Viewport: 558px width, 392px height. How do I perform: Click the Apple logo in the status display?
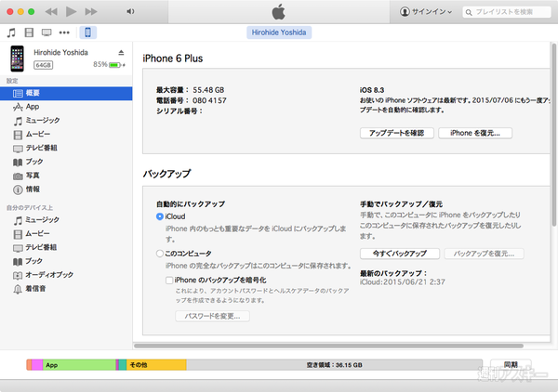[x=279, y=12]
